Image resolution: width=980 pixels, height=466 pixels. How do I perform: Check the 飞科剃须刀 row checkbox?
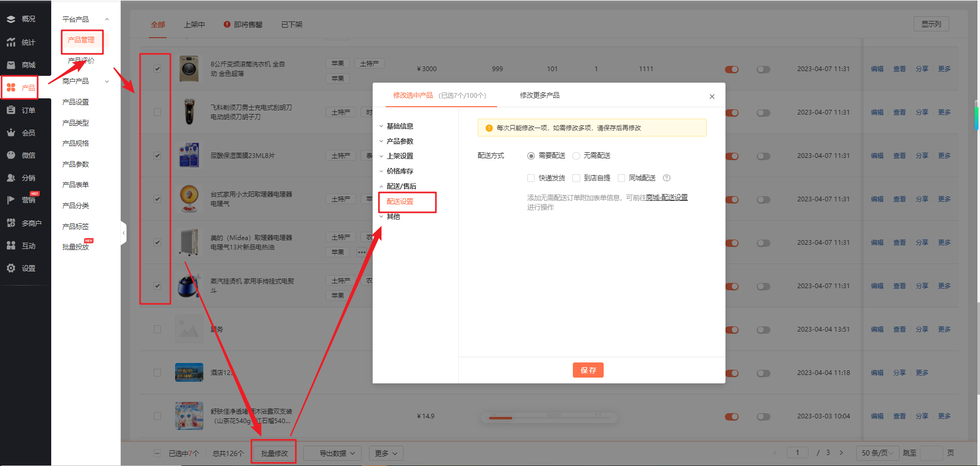(157, 112)
